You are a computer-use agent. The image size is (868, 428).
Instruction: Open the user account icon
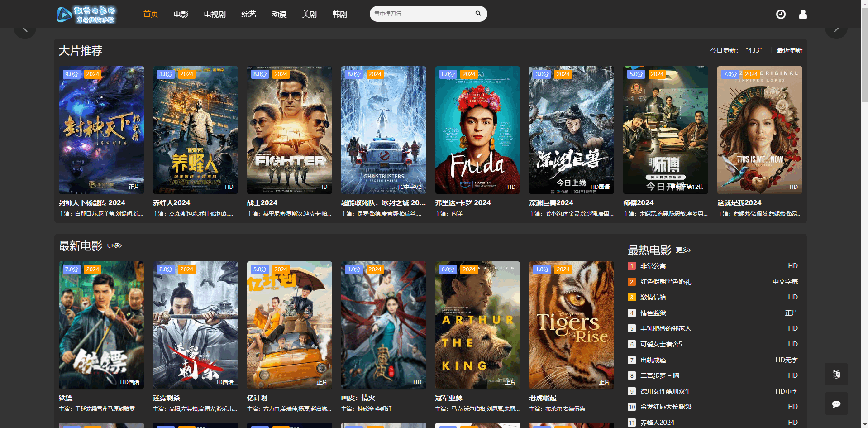coord(803,14)
